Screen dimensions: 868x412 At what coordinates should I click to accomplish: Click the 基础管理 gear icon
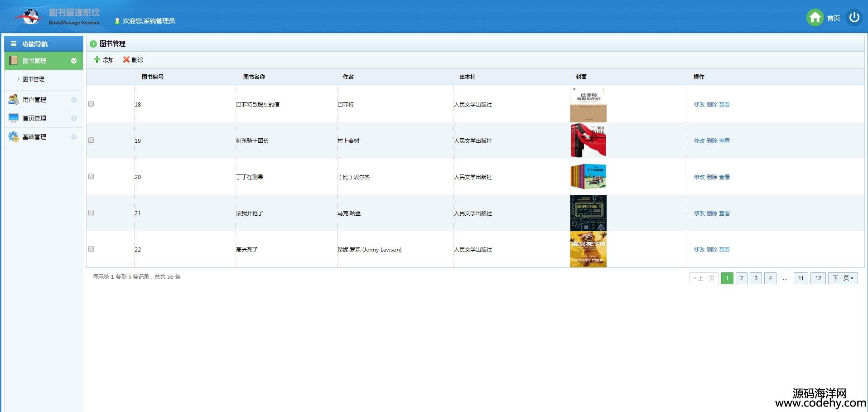tap(14, 137)
